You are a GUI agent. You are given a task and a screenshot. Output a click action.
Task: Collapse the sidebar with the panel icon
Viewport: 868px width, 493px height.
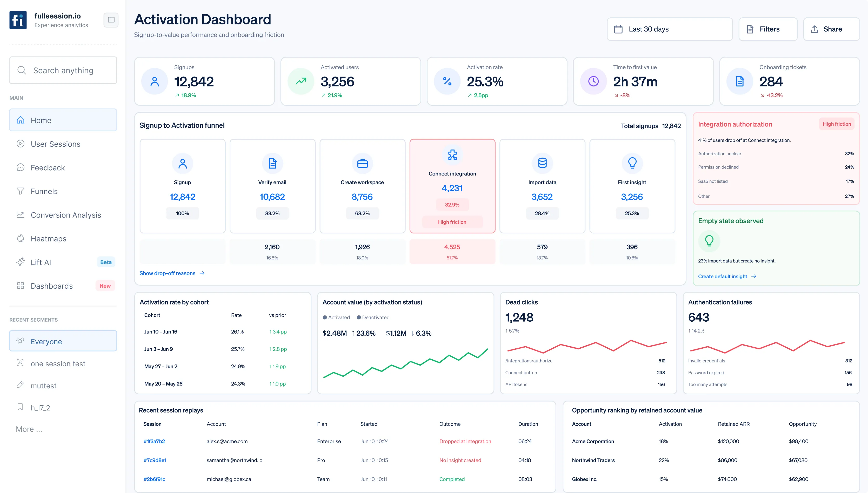point(111,20)
